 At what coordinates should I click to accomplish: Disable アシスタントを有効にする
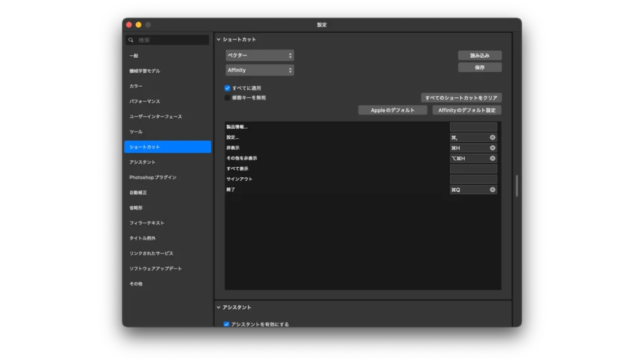[226, 323]
